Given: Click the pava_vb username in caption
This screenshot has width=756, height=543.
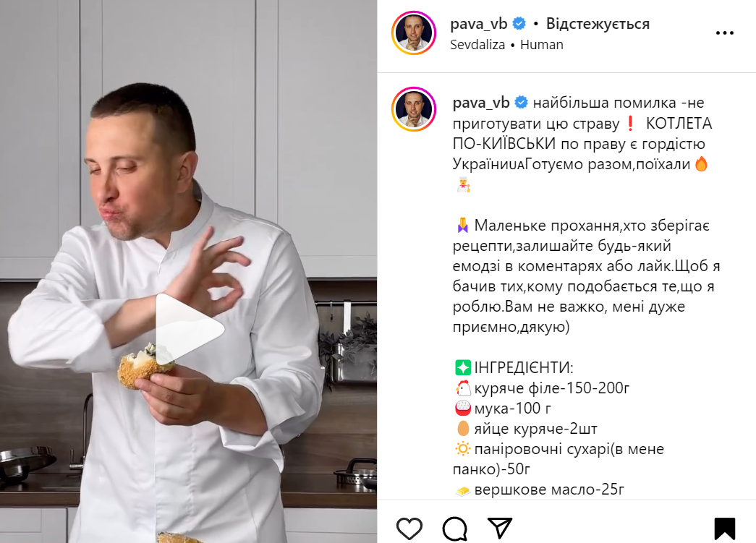Looking at the screenshot, I should (x=481, y=103).
